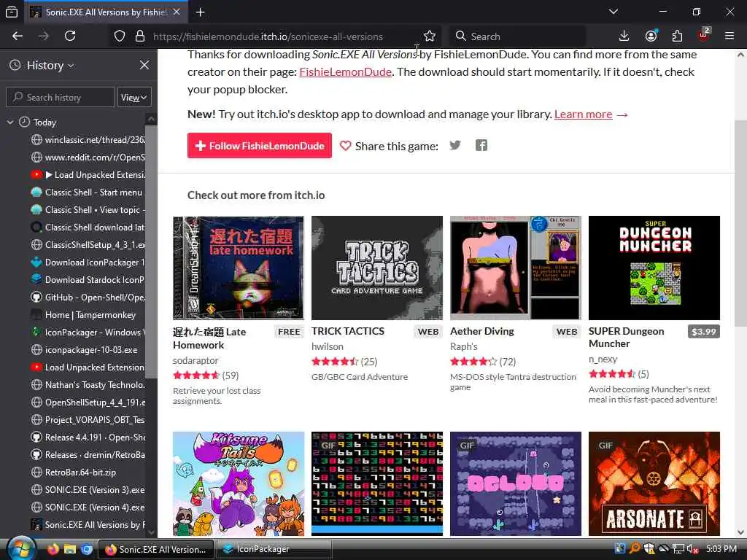Close the History sidebar
The width and height of the screenshot is (747, 560).
144,65
